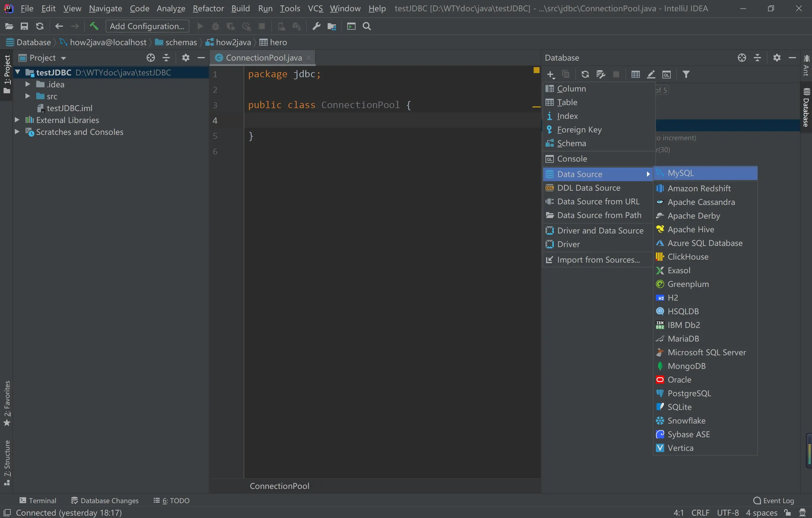
Task: Click the Build Project hammer icon
Action: tap(94, 26)
